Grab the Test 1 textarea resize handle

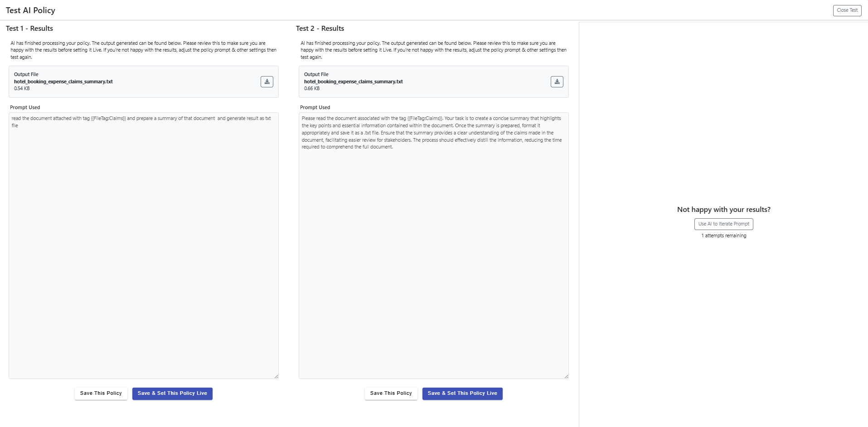276,376
